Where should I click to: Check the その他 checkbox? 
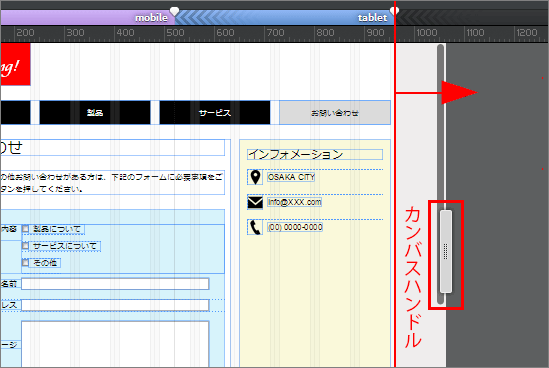(x=26, y=263)
